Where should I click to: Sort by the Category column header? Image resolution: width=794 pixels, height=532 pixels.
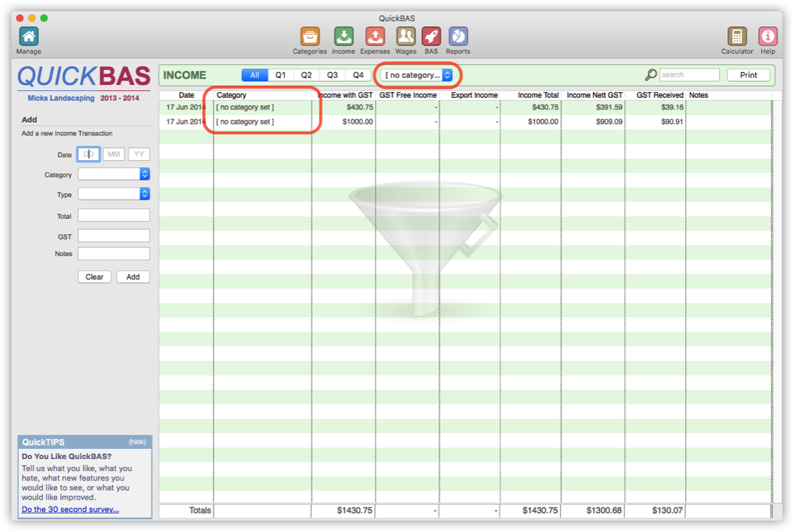pos(263,95)
